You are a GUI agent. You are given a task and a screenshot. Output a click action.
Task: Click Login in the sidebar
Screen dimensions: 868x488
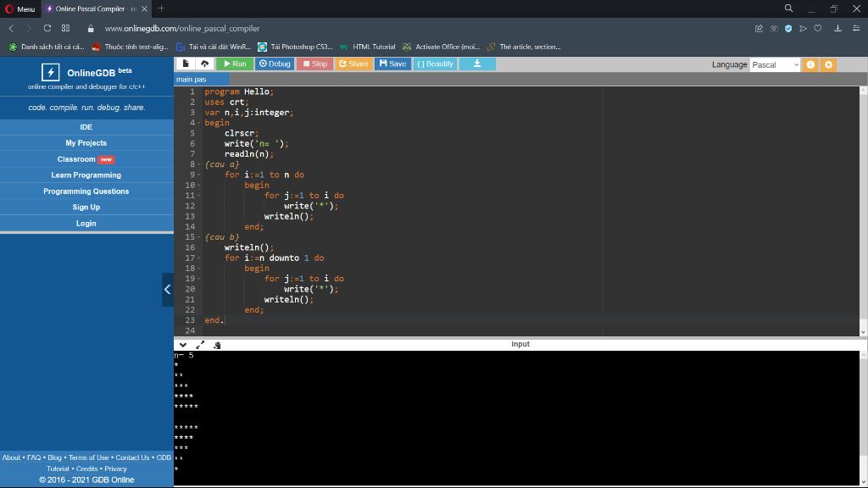pyautogui.click(x=86, y=223)
